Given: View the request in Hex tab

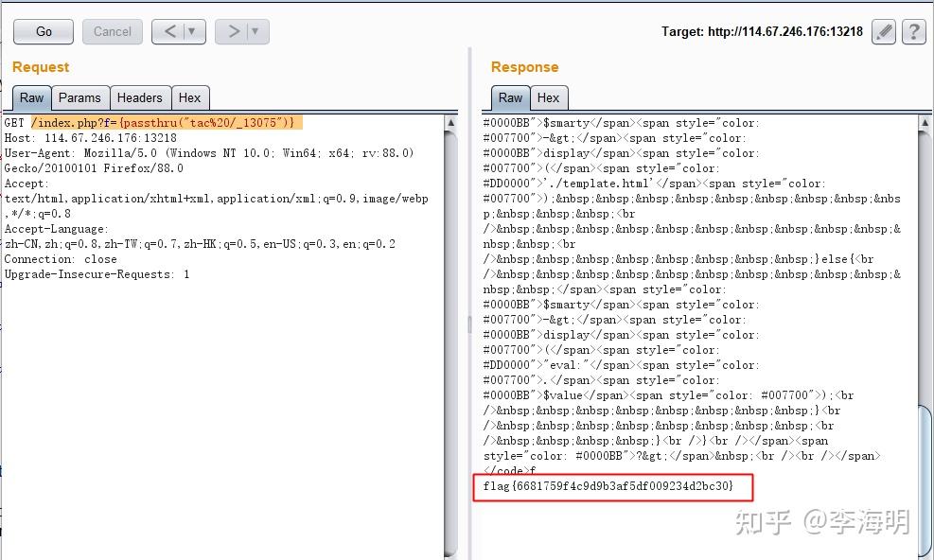Looking at the screenshot, I should (x=190, y=97).
